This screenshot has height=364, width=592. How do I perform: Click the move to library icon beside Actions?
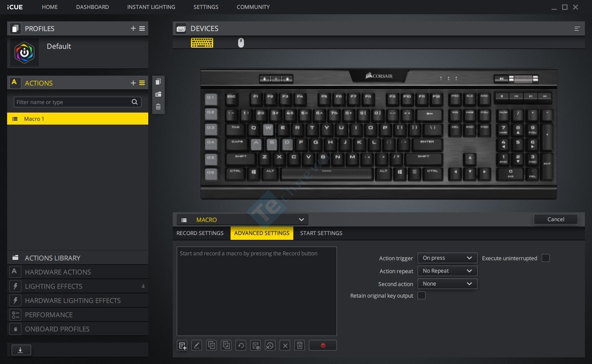point(158,94)
